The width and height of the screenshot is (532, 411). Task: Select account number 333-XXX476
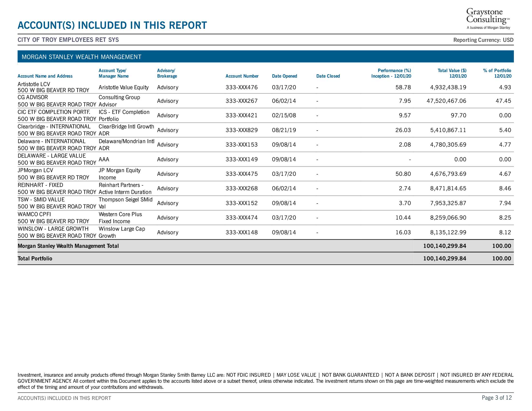tap(241, 87)
